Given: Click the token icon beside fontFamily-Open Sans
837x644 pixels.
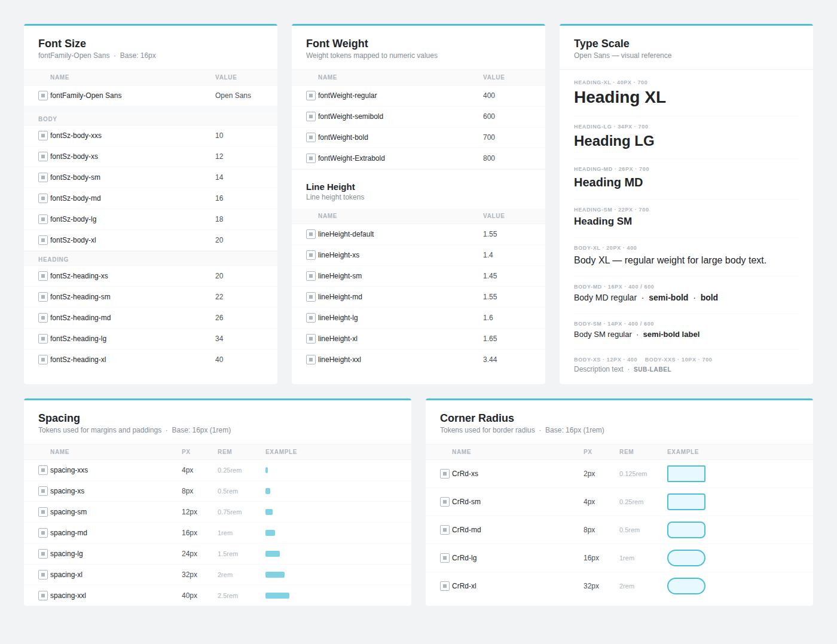Looking at the screenshot, I should point(43,96).
